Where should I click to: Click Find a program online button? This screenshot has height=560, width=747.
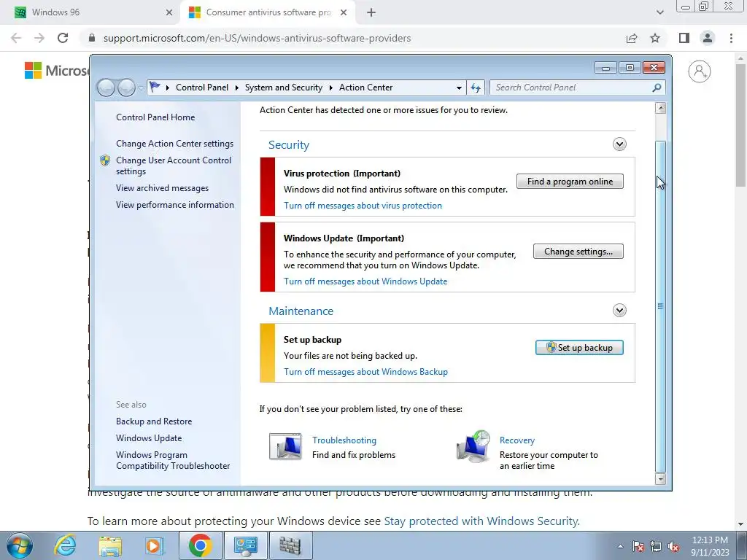(570, 182)
